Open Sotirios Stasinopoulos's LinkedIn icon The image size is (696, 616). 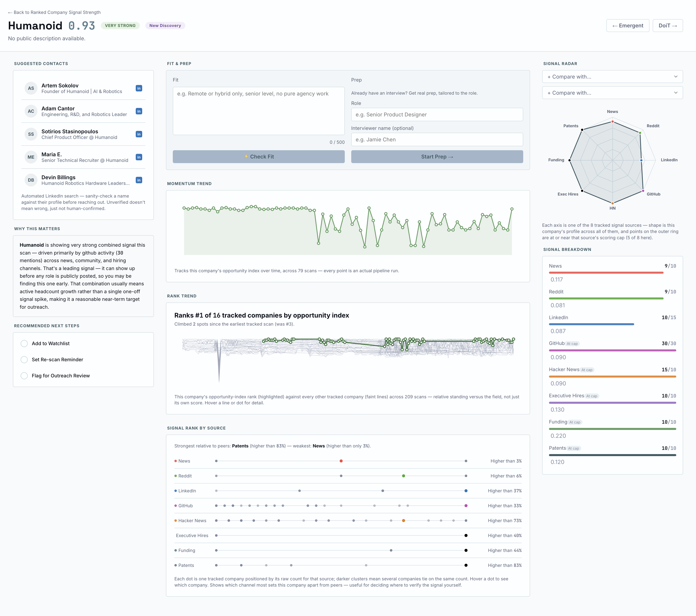pyautogui.click(x=139, y=134)
